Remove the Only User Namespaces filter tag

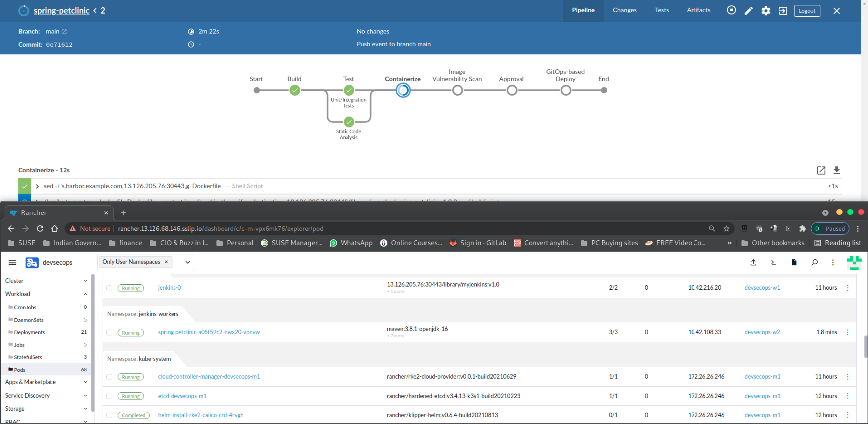[166, 262]
